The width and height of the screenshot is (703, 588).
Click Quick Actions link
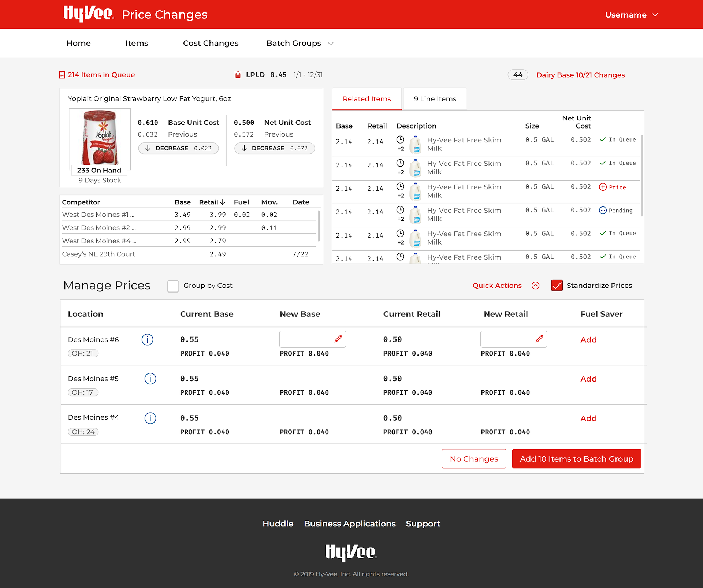(x=497, y=286)
